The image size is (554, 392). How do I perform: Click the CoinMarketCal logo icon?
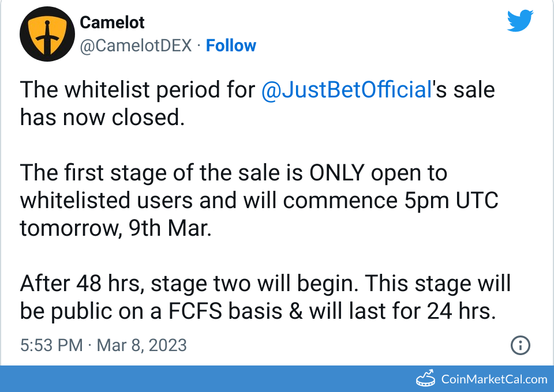pyautogui.click(x=426, y=379)
